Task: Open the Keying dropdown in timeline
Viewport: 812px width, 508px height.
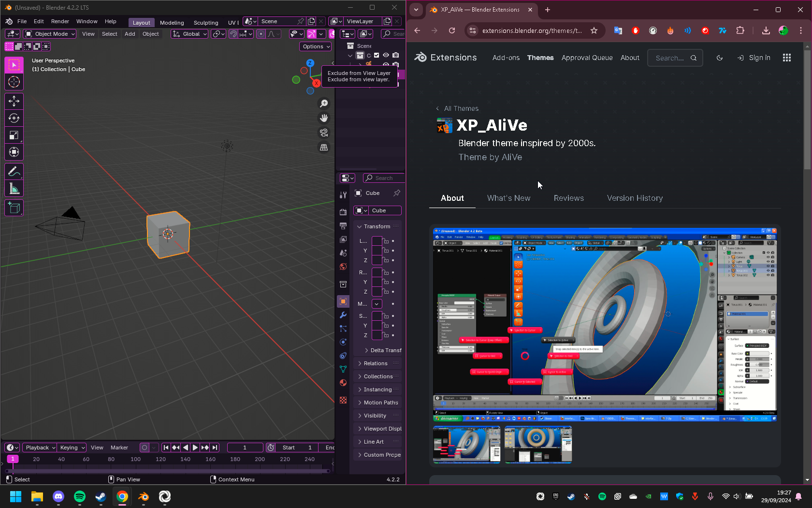Action: point(72,448)
